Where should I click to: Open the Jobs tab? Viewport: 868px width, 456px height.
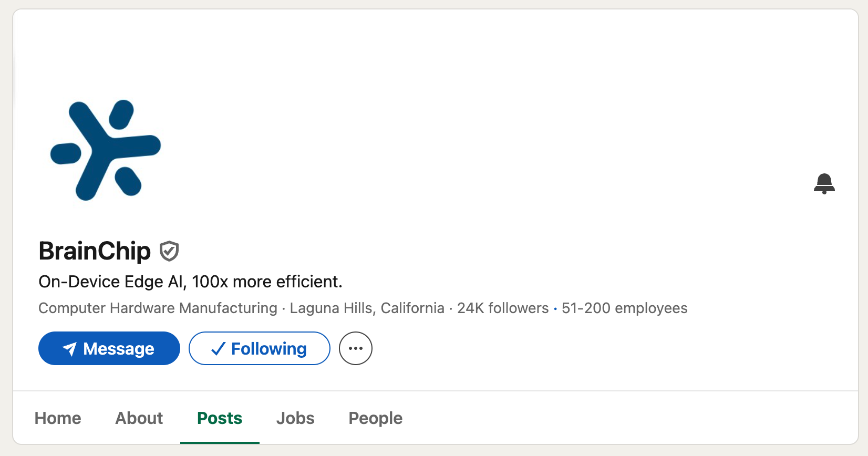(x=295, y=418)
